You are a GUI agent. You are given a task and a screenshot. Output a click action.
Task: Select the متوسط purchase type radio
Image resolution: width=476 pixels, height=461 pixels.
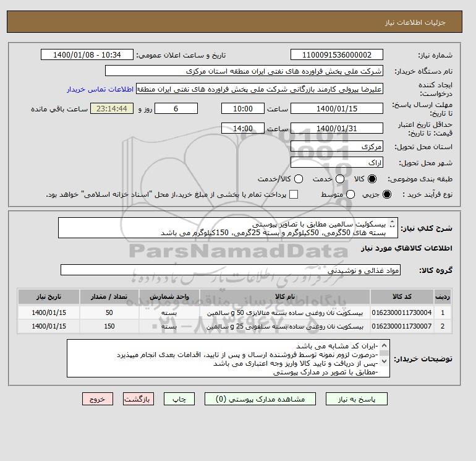(x=351, y=194)
